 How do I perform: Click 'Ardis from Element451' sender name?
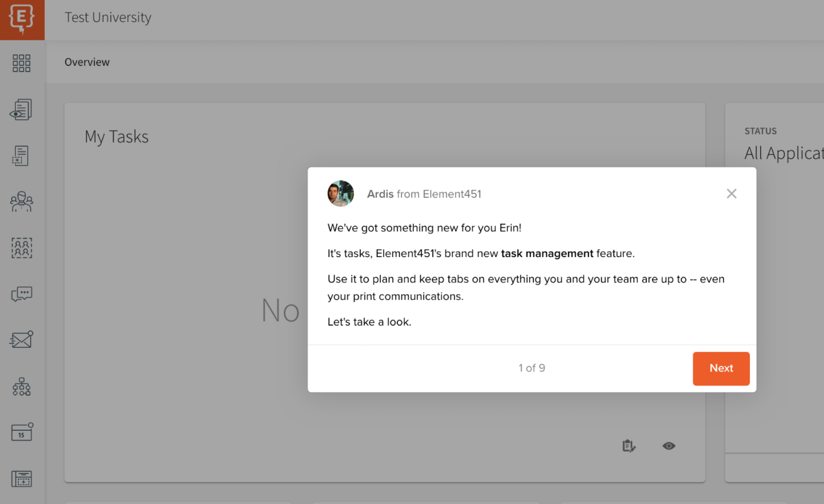coord(424,194)
